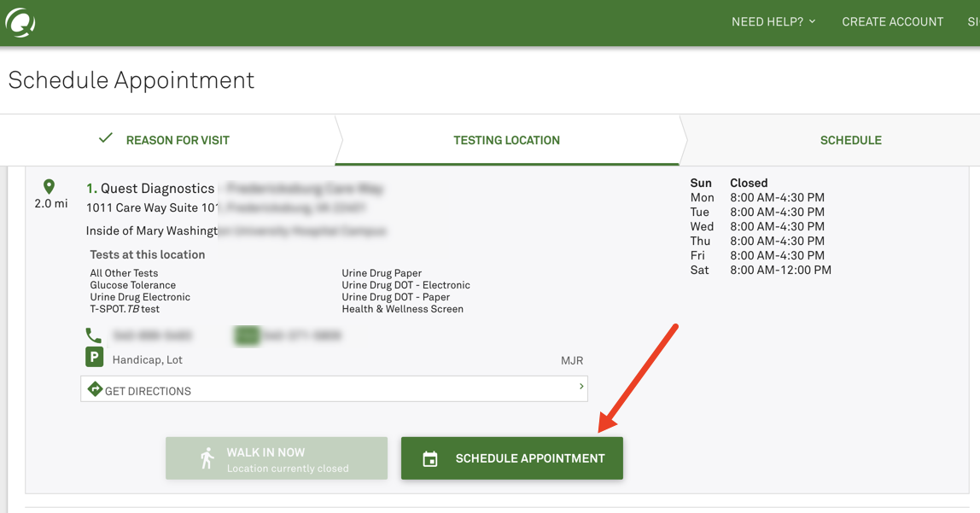Viewport: 980px width, 513px height.
Task: Click the CREATE ACCOUNT link
Action: pyautogui.click(x=892, y=21)
